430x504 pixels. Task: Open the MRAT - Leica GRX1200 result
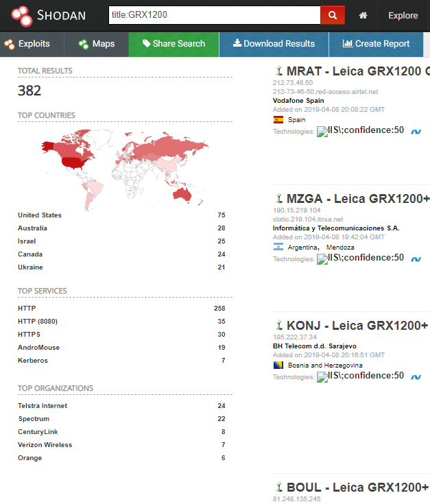(x=358, y=71)
